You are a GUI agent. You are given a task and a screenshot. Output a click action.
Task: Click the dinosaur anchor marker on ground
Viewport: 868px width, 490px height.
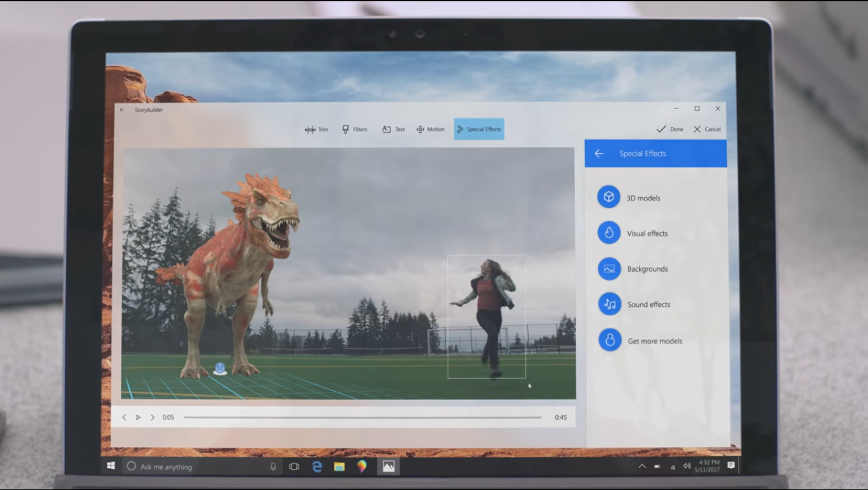tap(220, 369)
